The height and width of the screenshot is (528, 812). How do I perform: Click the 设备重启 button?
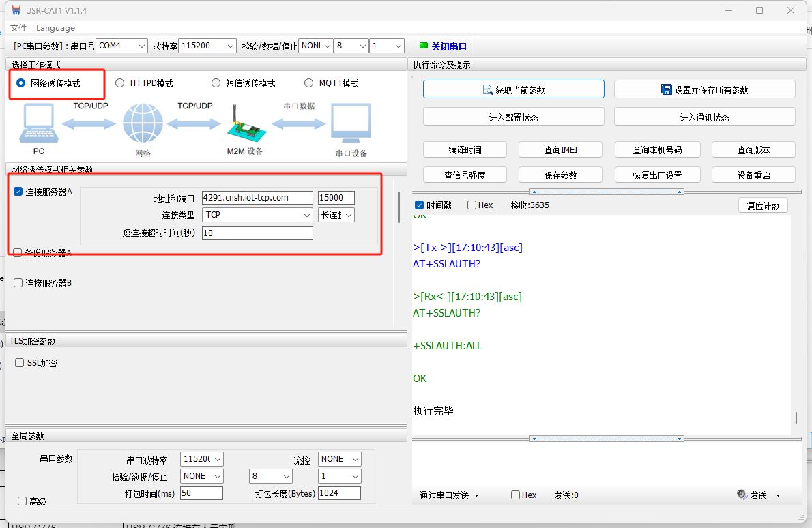[x=753, y=175]
